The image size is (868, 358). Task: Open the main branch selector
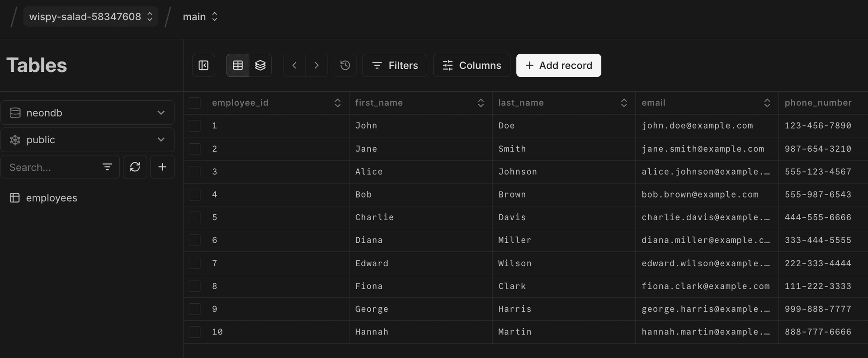(x=200, y=17)
